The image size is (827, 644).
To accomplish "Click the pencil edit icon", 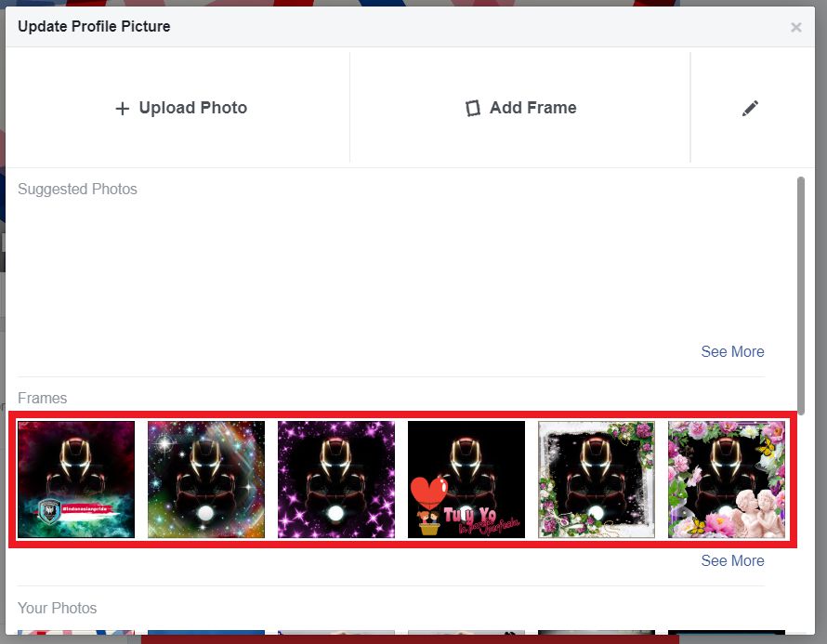I will [x=750, y=108].
